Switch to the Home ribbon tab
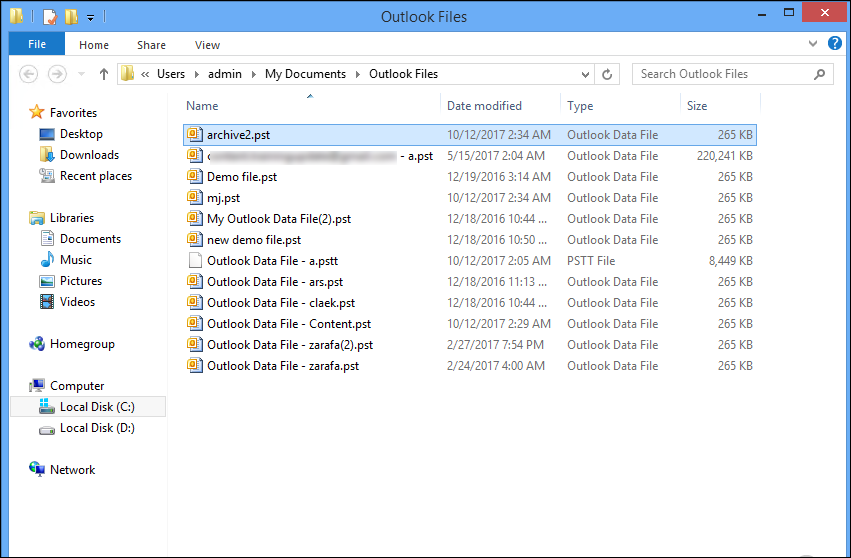 tap(94, 45)
